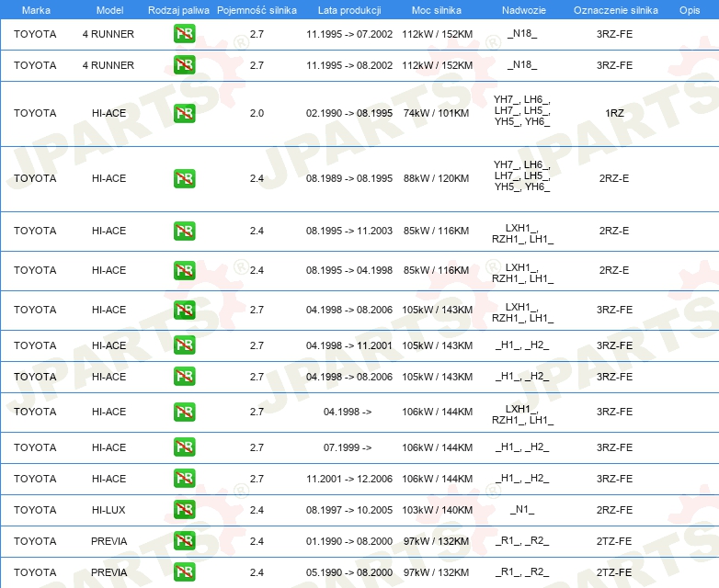Click the 08.1997 -> 10.2005 date cell
The width and height of the screenshot is (719, 588).
pyautogui.click(x=349, y=510)
